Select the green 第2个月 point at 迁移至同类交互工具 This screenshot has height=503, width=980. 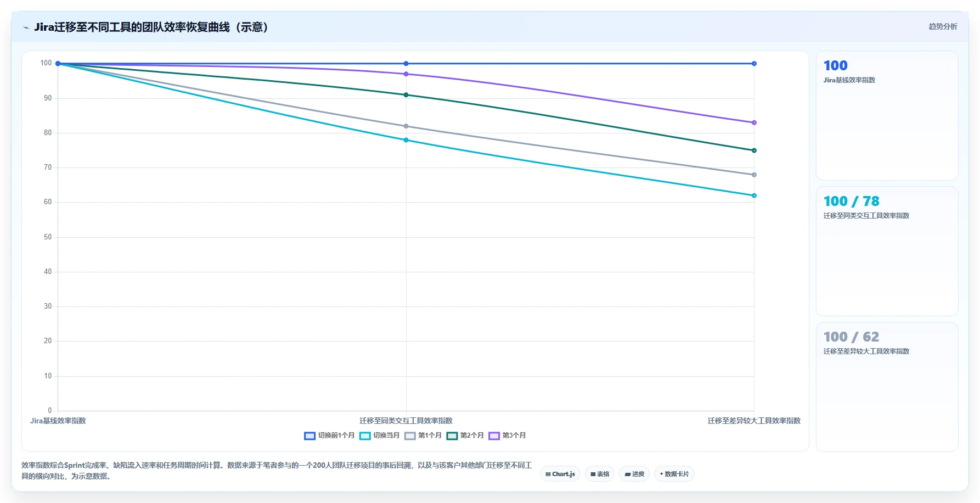pyautogui.click(x=406, y=95)
